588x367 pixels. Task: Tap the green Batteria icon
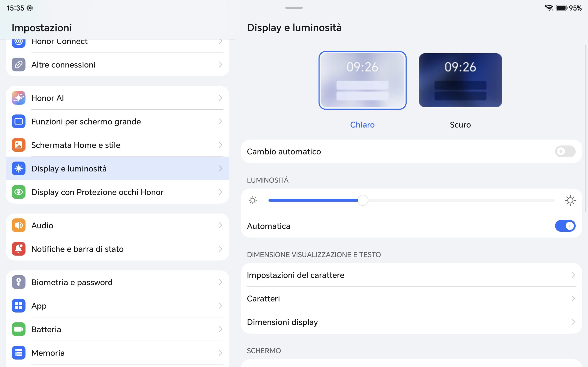[18, 329]
